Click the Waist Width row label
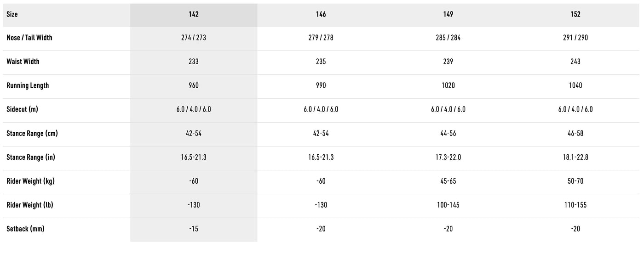Screen dimensions: 644x259 [x=23, y=62]
